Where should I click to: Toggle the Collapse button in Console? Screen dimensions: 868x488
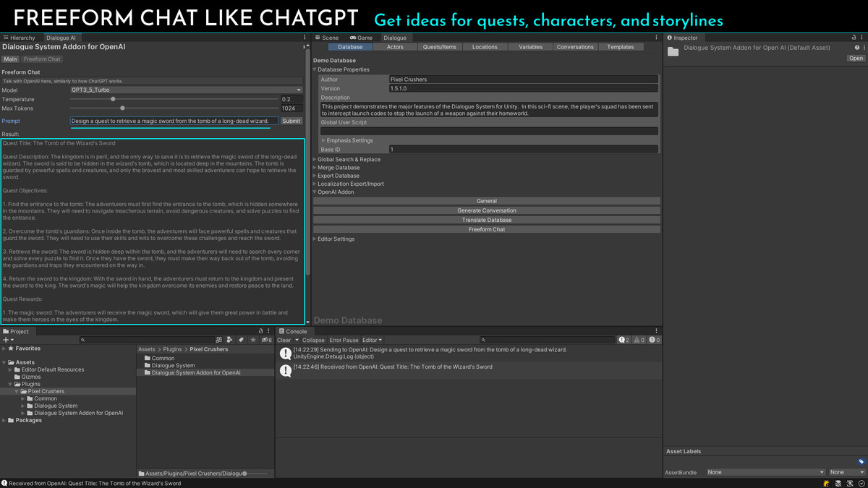coord(313,340)
